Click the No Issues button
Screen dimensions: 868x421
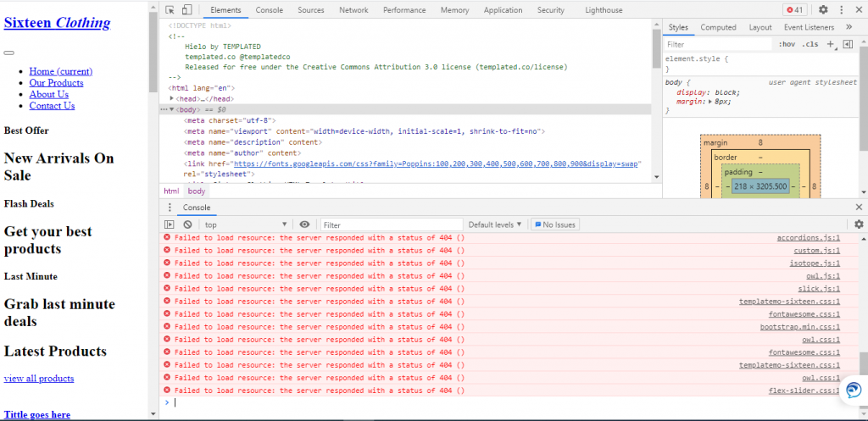click(x=555, y=224)
